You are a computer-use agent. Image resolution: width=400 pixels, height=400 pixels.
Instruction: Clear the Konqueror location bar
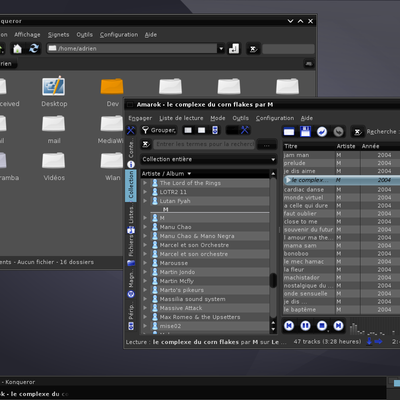point(253,49)
